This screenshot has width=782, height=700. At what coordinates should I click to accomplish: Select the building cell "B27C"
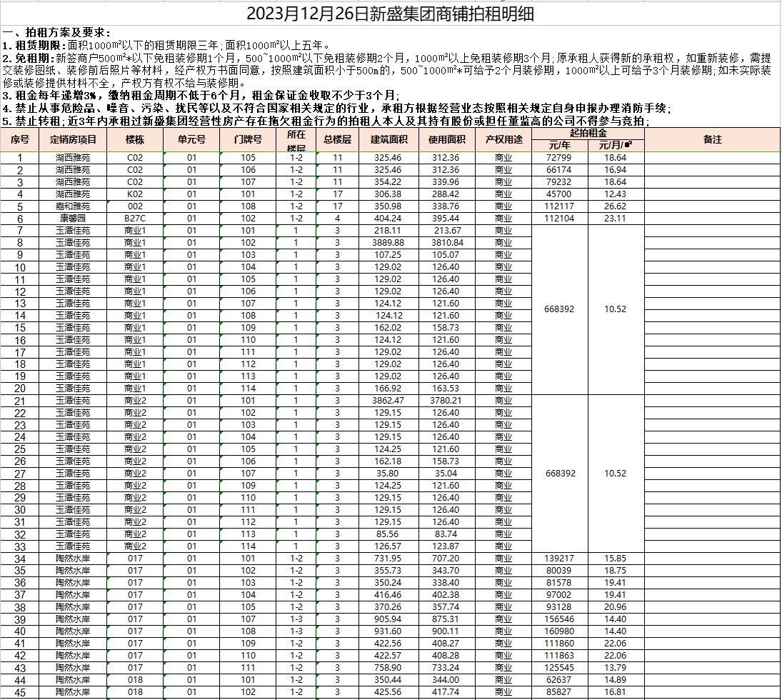pos(135,219)
